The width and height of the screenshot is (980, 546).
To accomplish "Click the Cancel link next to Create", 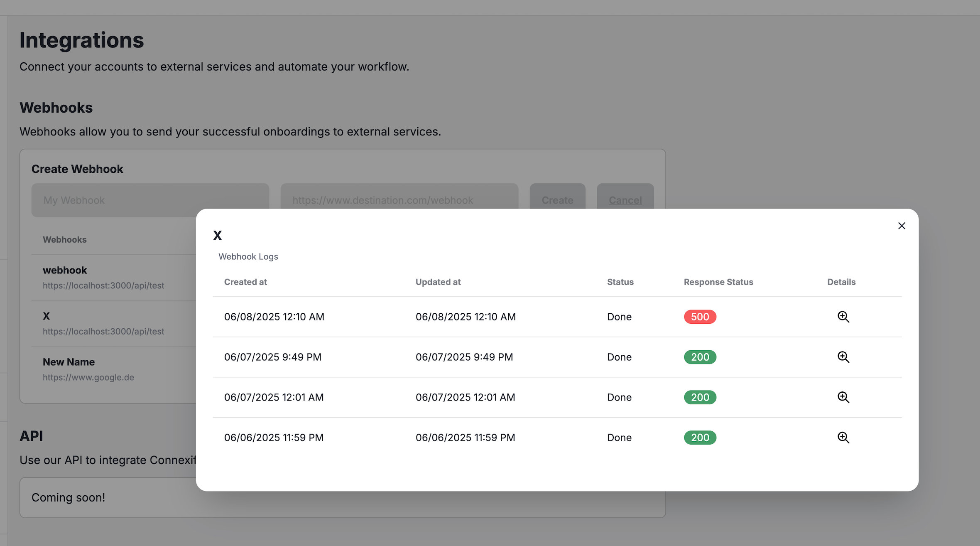I will (x=625, y=200).
